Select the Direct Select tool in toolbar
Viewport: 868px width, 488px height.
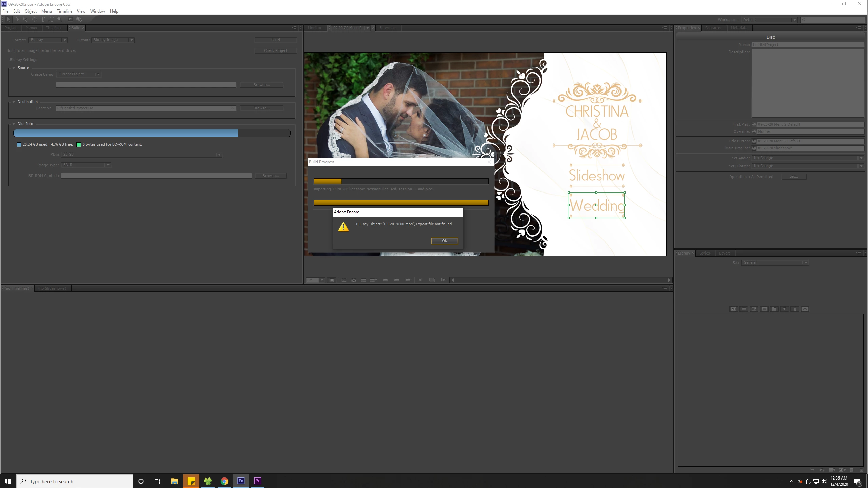coord(17,19)
